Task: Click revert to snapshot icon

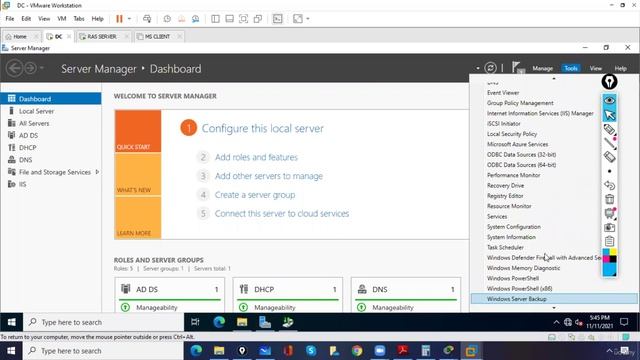Action: 182,19
